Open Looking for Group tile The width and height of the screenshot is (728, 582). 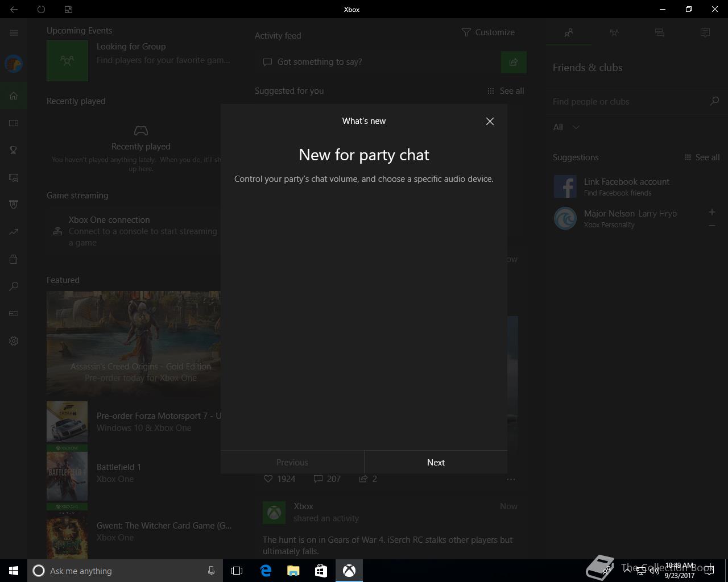point(139,60)
